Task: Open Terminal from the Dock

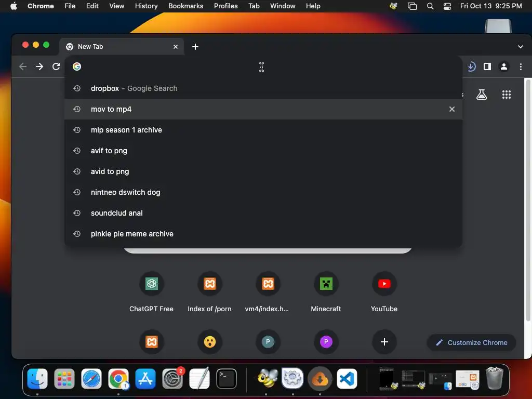Action: pos(227,379)
